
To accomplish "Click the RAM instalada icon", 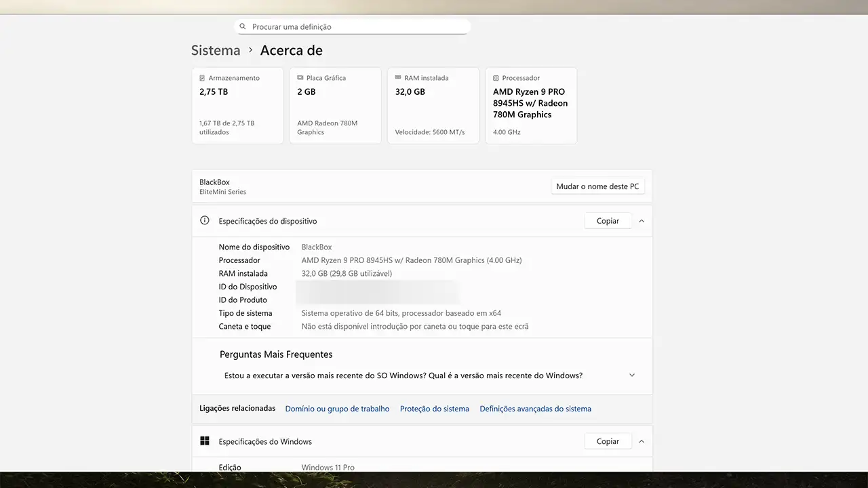I will pyautogui.click(x=398, y=78).
